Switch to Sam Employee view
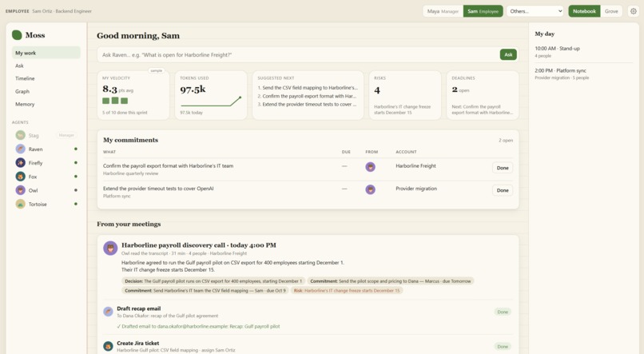 click(483, 11)
